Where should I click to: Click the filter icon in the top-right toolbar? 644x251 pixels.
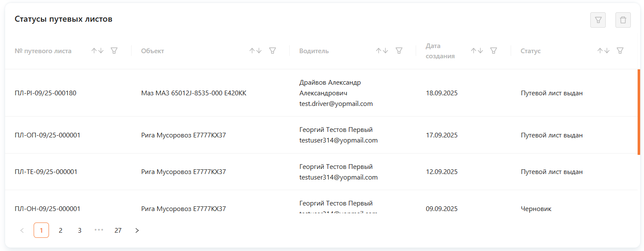pyautogui.click(x=598, y=20)
